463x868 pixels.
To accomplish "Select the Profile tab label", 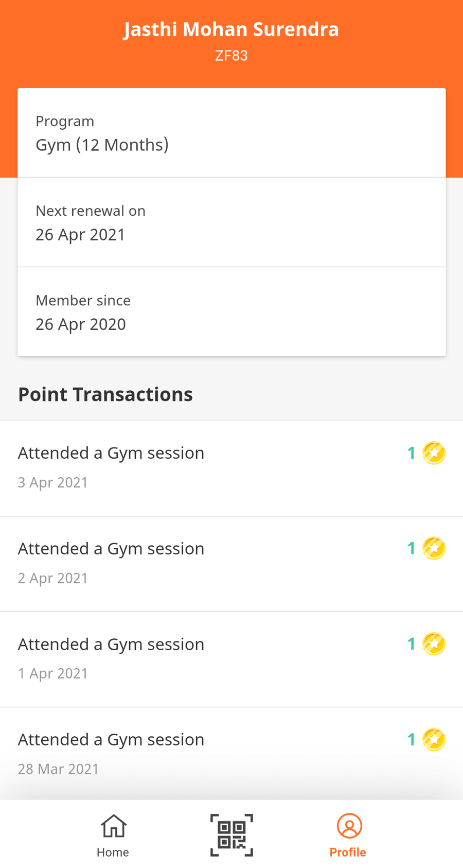I will coord(348,852).
